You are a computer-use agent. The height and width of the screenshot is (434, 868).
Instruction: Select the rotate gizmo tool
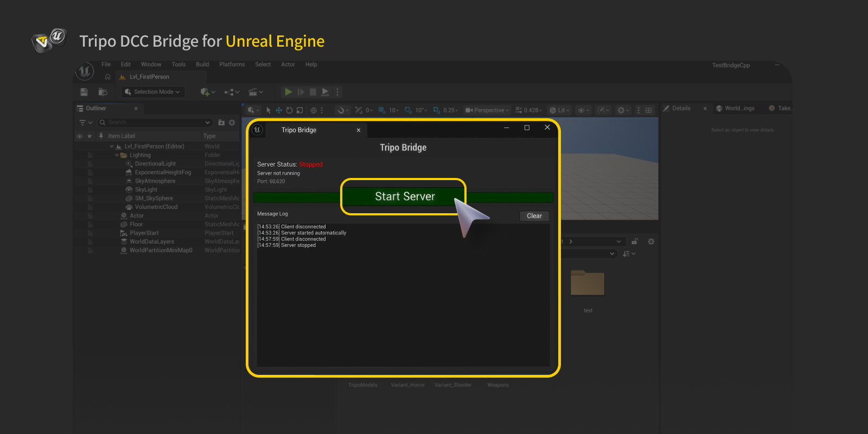coord(289,110)
